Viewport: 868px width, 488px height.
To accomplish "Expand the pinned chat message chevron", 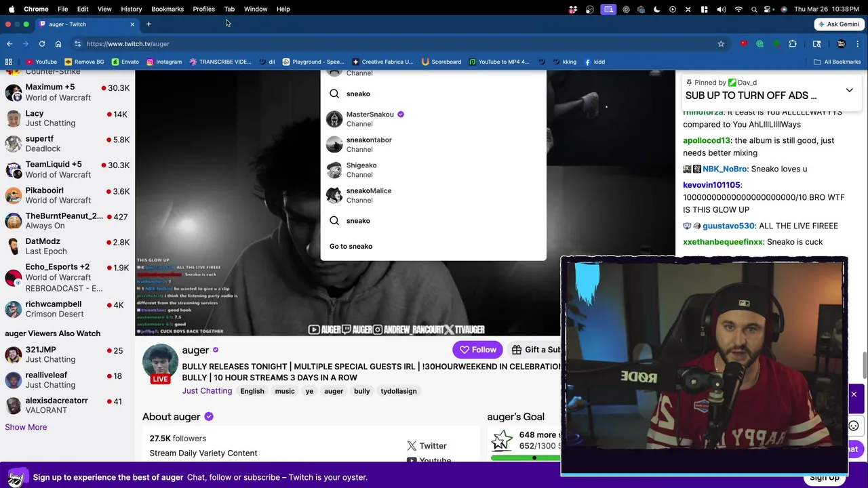I will [x=849, y=90].
